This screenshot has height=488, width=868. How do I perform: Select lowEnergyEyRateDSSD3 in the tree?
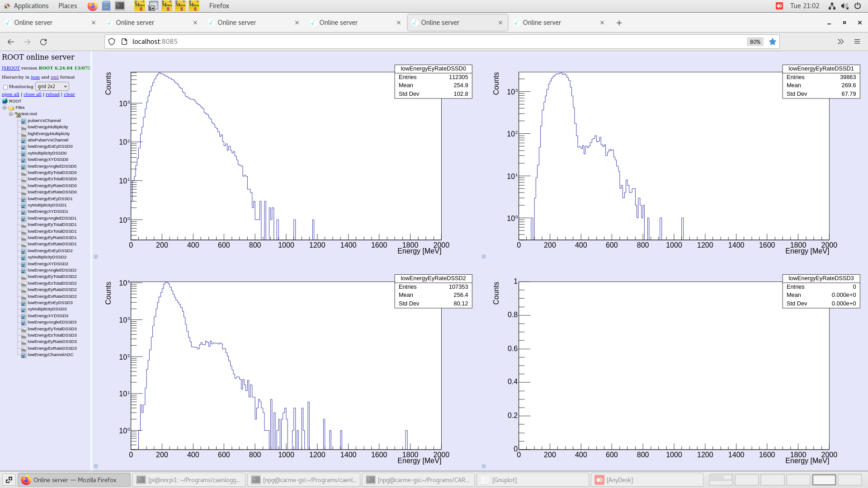point(52,342)
